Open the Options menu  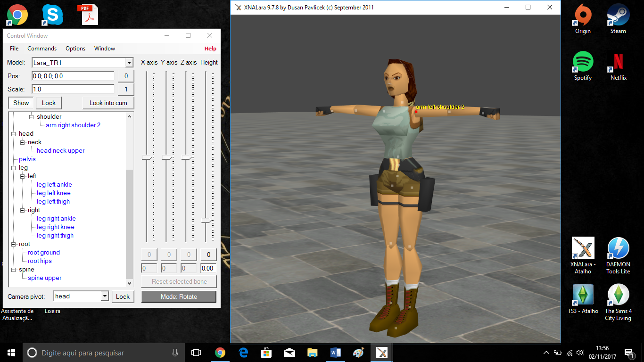pyautogui.click(x=75, y=48)
